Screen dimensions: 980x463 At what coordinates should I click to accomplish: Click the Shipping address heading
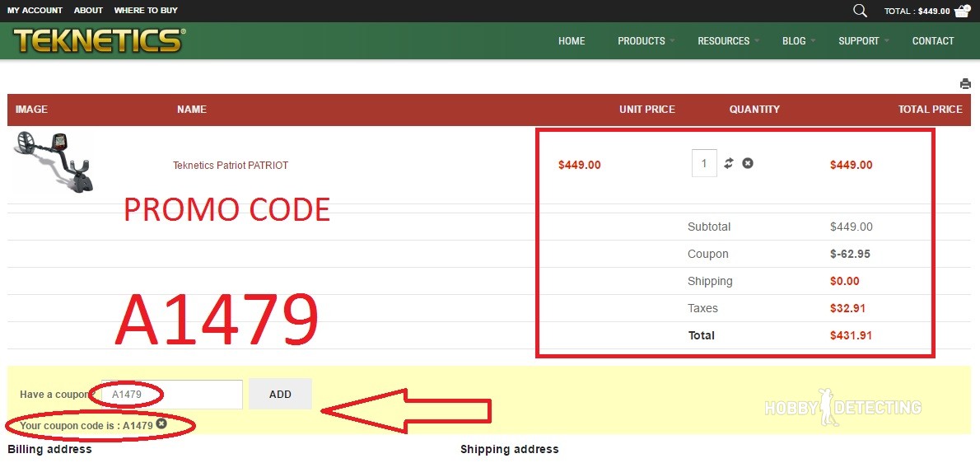510,449
